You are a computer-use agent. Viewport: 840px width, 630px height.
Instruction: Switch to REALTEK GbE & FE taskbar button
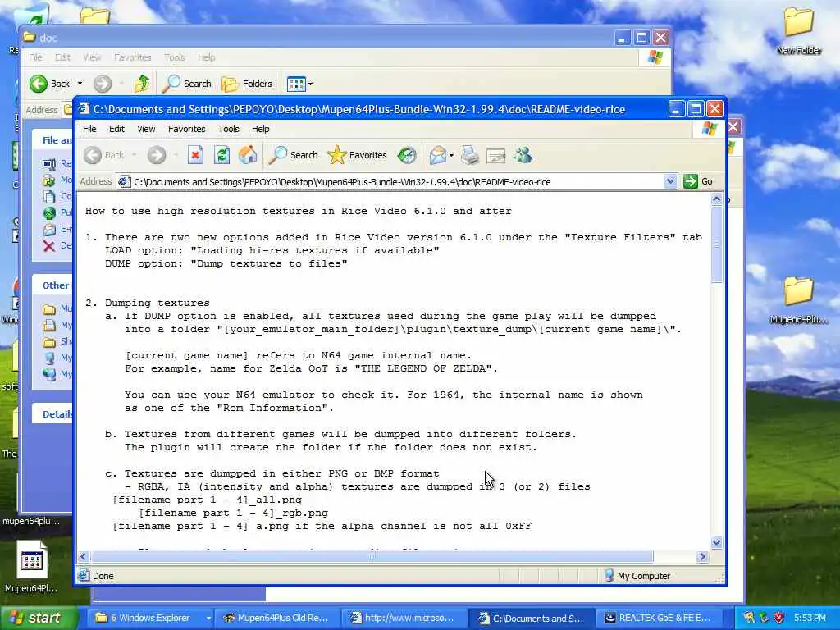point(658,618)
